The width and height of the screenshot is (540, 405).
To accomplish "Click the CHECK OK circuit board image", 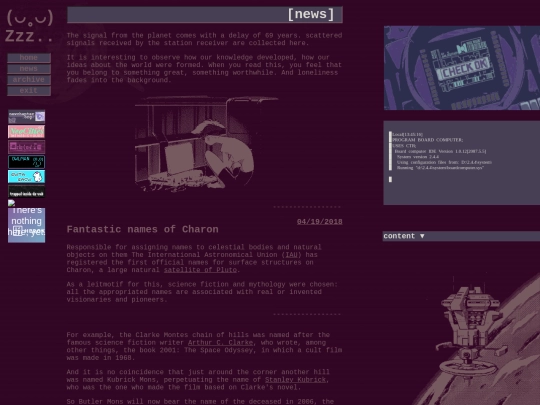I will tap(462, 68).
